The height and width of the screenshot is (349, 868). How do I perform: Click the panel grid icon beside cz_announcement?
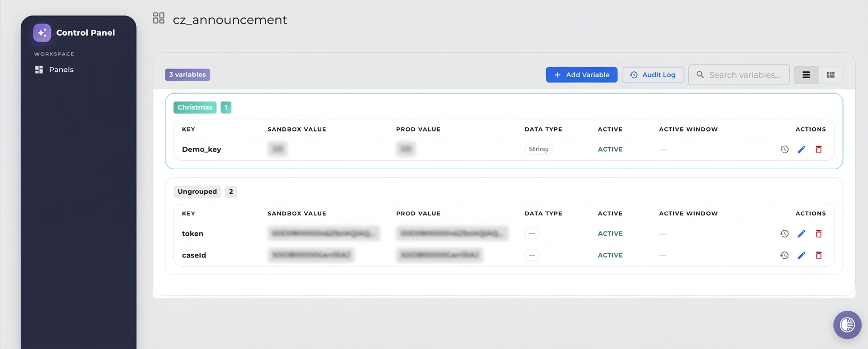(158, 18)
